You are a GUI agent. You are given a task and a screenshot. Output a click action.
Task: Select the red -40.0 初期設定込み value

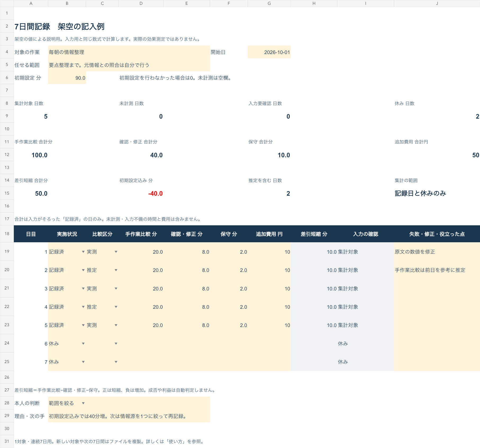coord(155,194)
